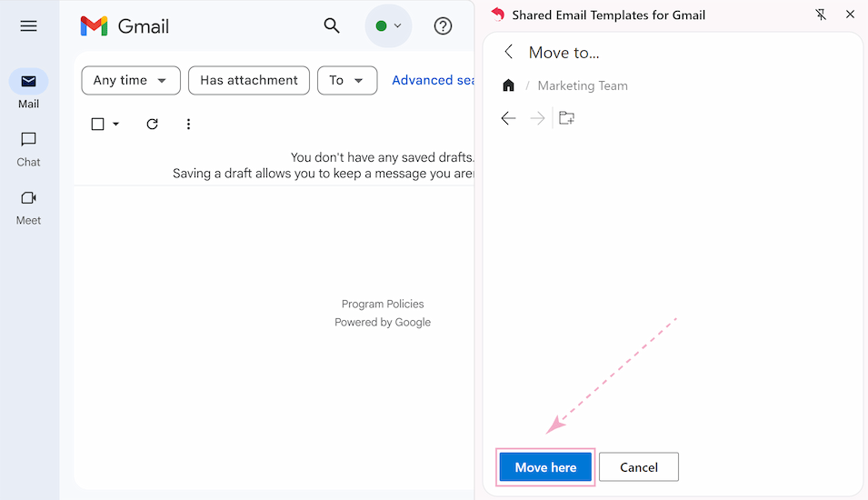
Task: Click the Shared Email Templates logo icon
Action: tap(498, 15)
